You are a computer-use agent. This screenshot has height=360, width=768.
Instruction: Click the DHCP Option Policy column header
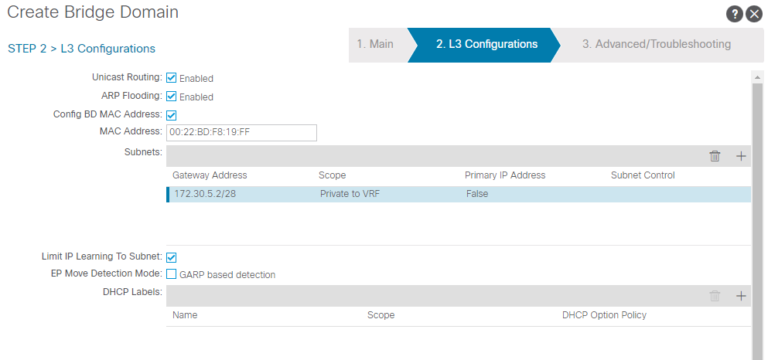(604, 315)
